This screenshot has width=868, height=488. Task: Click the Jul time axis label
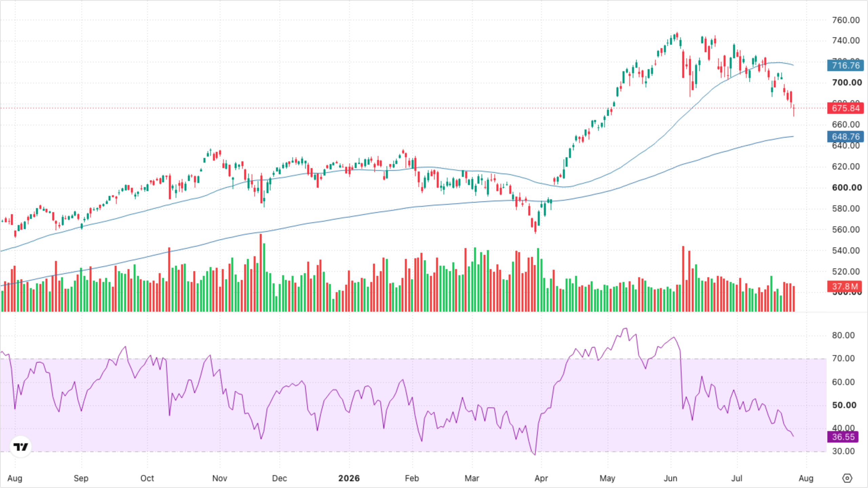736,478
